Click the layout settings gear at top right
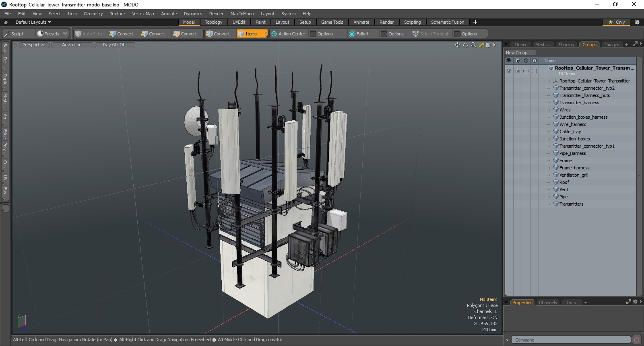The height and width of the screenshot is (346, 644). point(637,22)
